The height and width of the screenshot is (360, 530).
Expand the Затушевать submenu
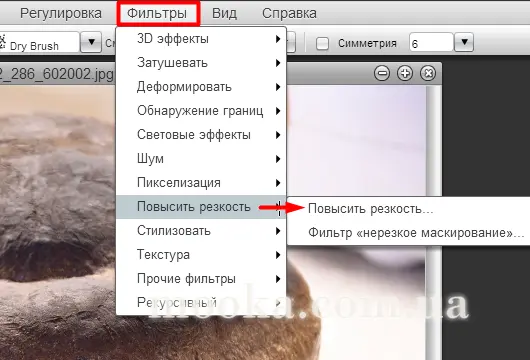pos(201,63)
